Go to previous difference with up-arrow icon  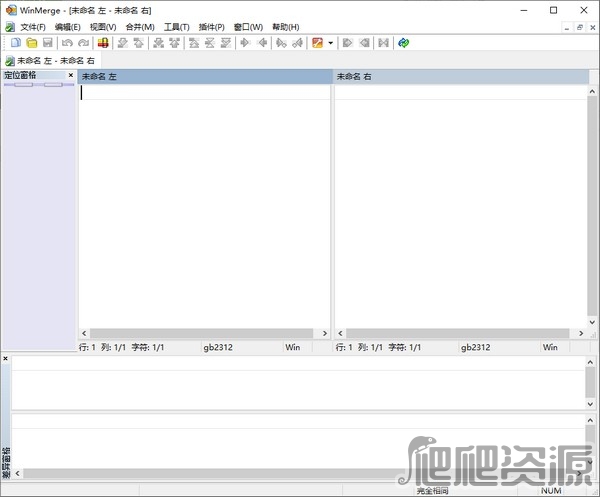click(x=139, y=43)
